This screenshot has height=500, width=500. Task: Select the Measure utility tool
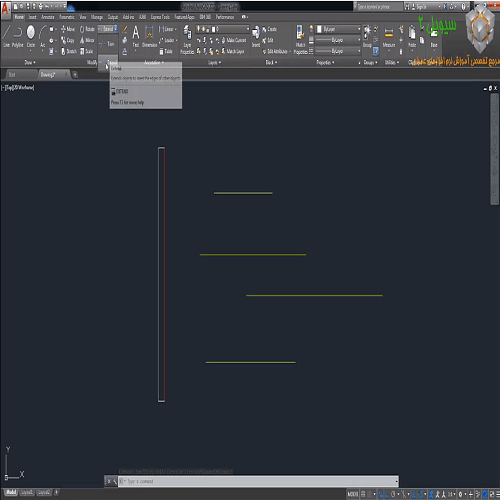pyautogui.click(x=389, y=37)
